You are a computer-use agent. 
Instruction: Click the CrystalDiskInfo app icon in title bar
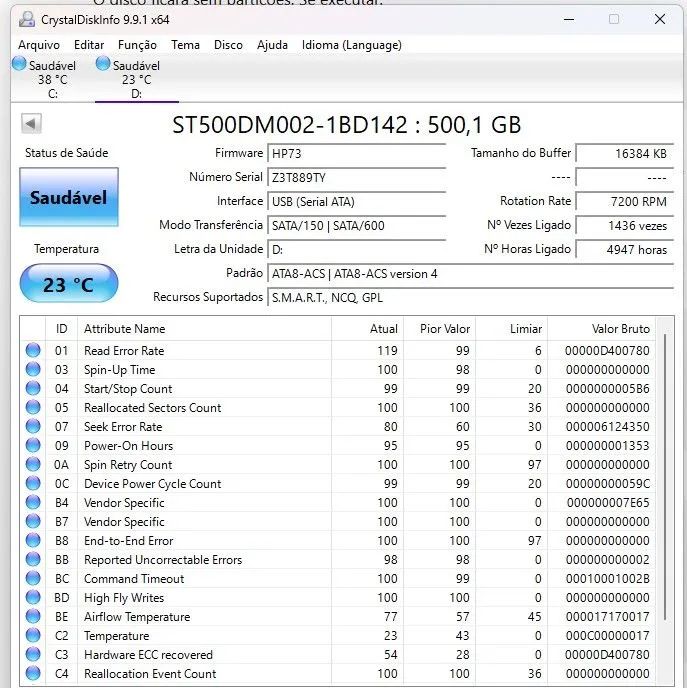pyautogui.click(x=27, y=19)
